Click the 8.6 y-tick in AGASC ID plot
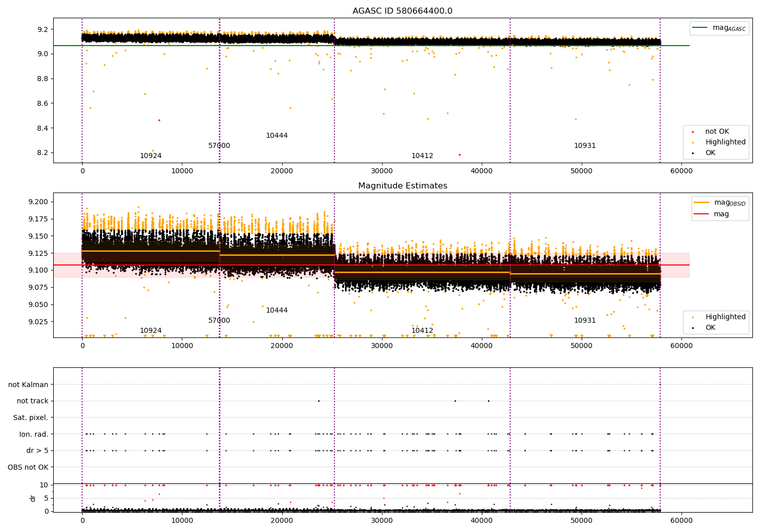This screenshot has width=760, height=532. (43, 103)
